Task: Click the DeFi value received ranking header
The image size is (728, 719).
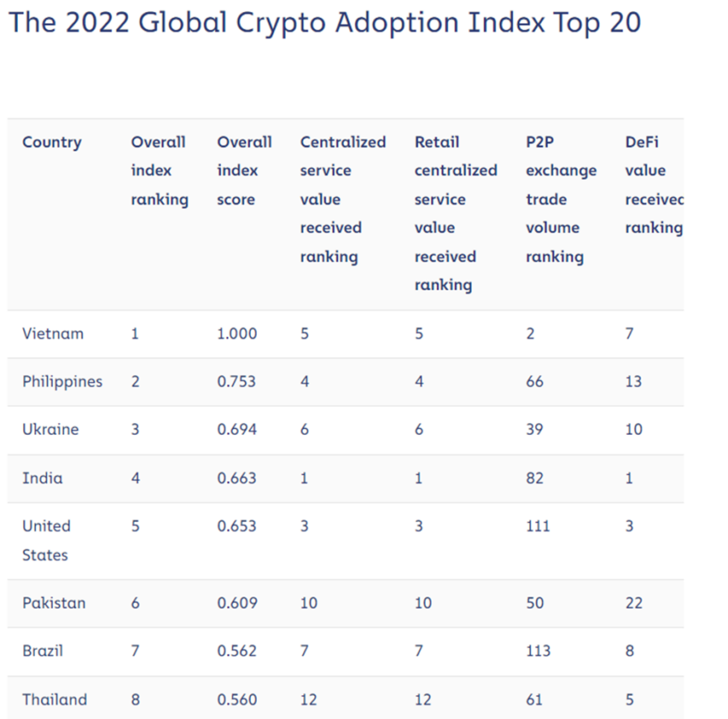Action: (654, 185)
